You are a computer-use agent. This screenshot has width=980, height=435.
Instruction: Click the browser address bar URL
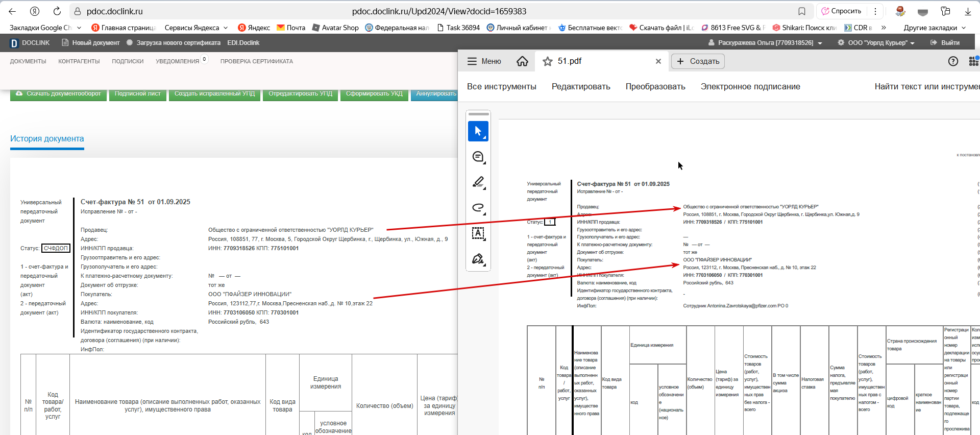pyautogui.click(x=439, y=11)
